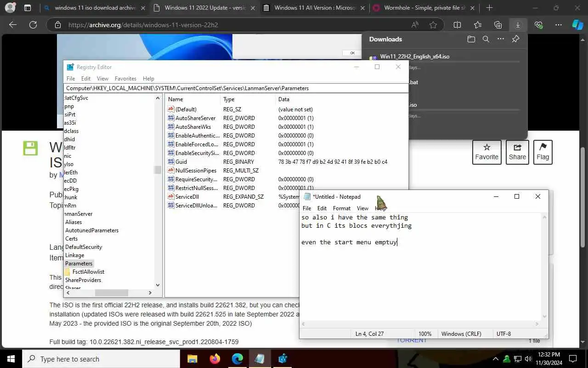Select NullSessionPipes registry value

point(196,171)
